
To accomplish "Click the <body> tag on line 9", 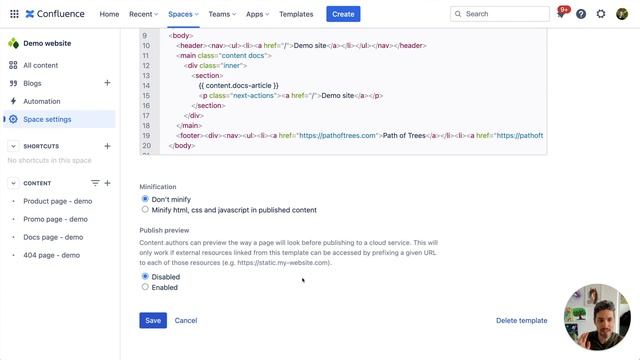I will click(x=181, y=36).
